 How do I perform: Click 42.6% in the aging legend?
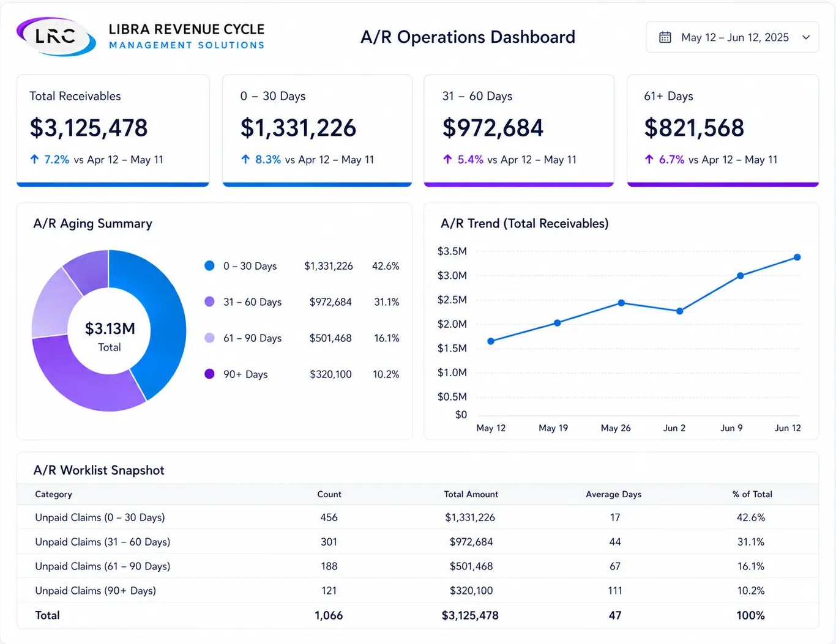click(386, 266)
